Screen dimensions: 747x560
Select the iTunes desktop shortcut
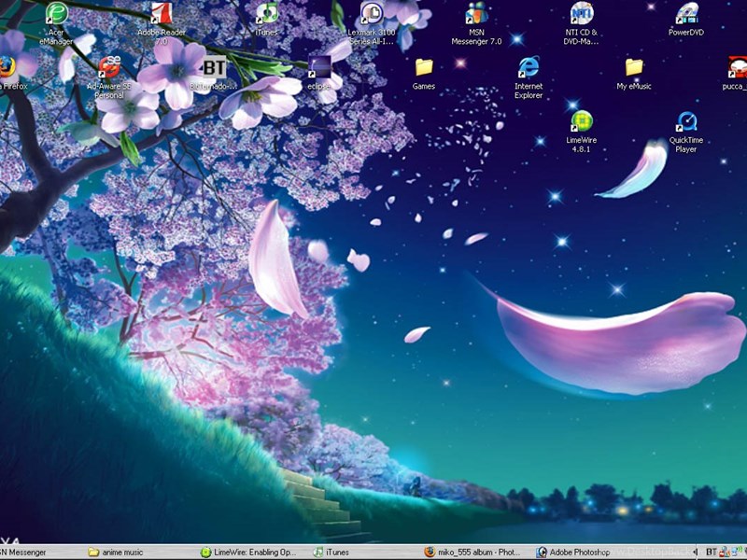266,15
